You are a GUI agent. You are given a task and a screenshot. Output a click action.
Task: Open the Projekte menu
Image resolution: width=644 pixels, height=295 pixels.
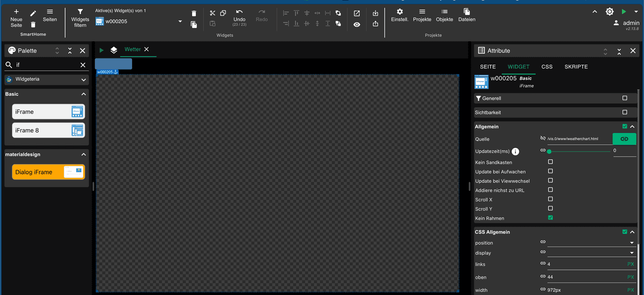pos(422,15)
